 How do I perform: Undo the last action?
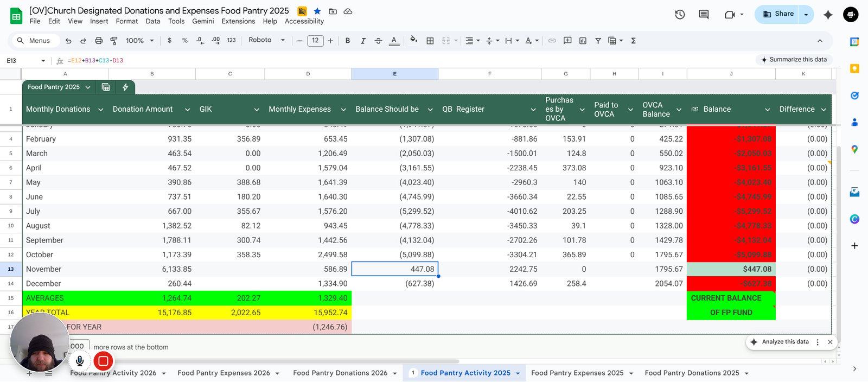[68, 41]
